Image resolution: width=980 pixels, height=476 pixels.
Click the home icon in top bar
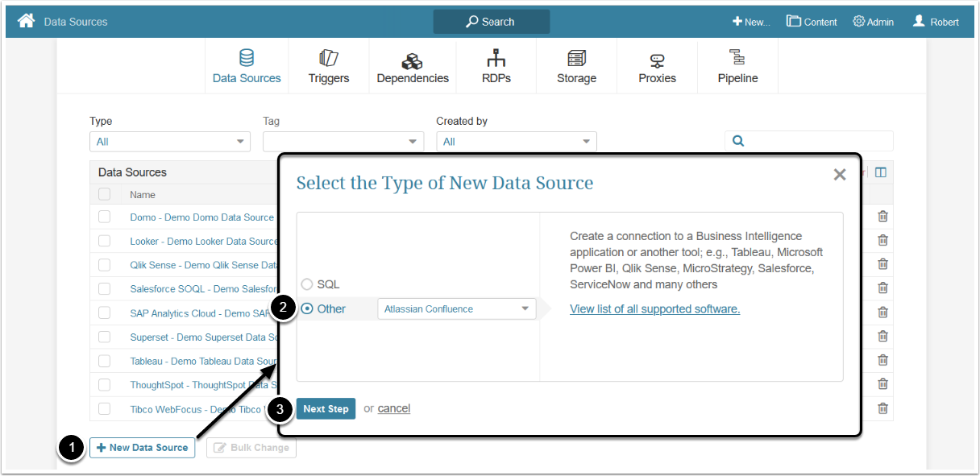[26, 21]
